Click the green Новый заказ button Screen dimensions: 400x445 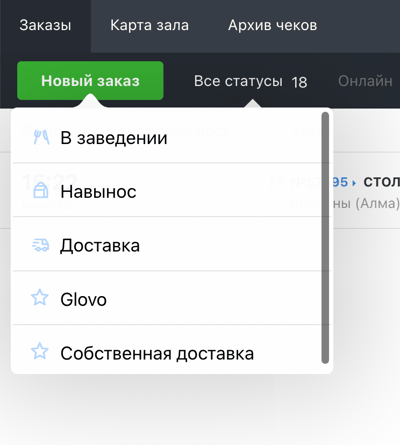pos(90,81)
